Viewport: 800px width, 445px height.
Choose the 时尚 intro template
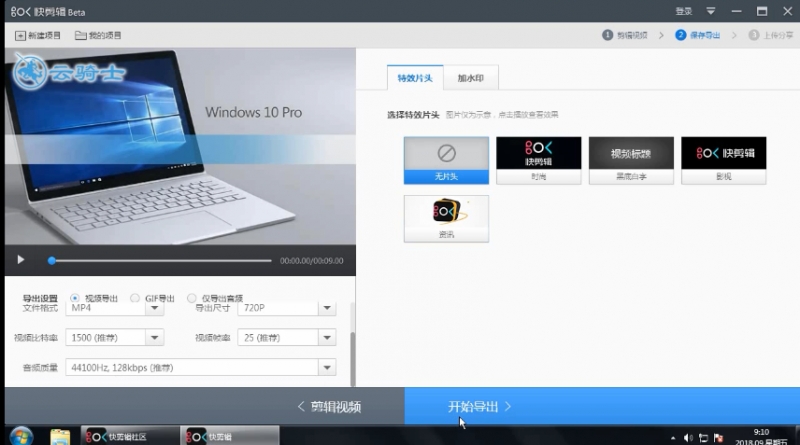(x=538, y=160)
